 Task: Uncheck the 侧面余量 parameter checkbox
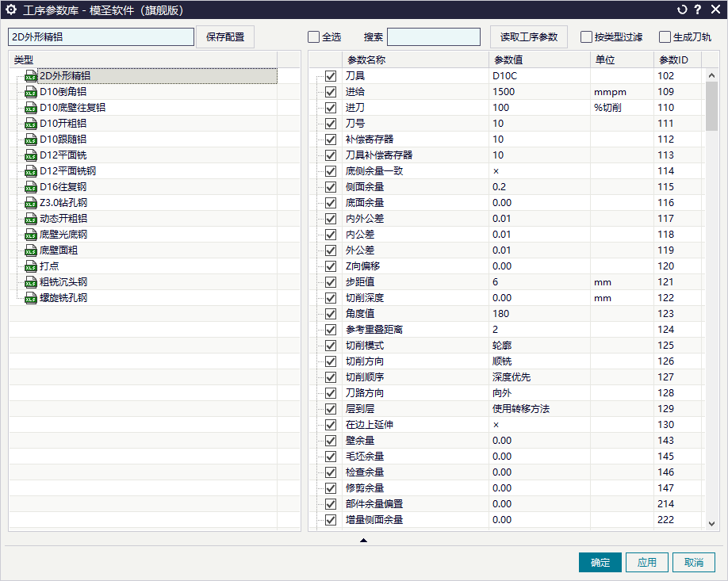coord(331,187)
